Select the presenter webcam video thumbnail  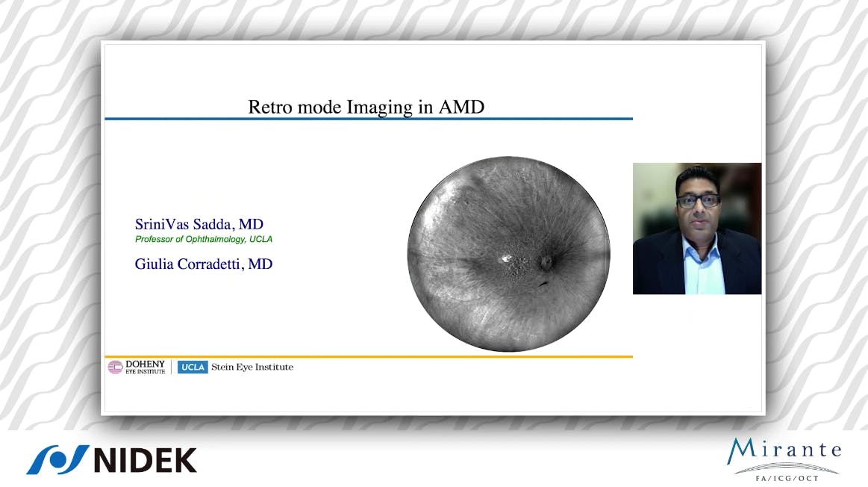696,229
